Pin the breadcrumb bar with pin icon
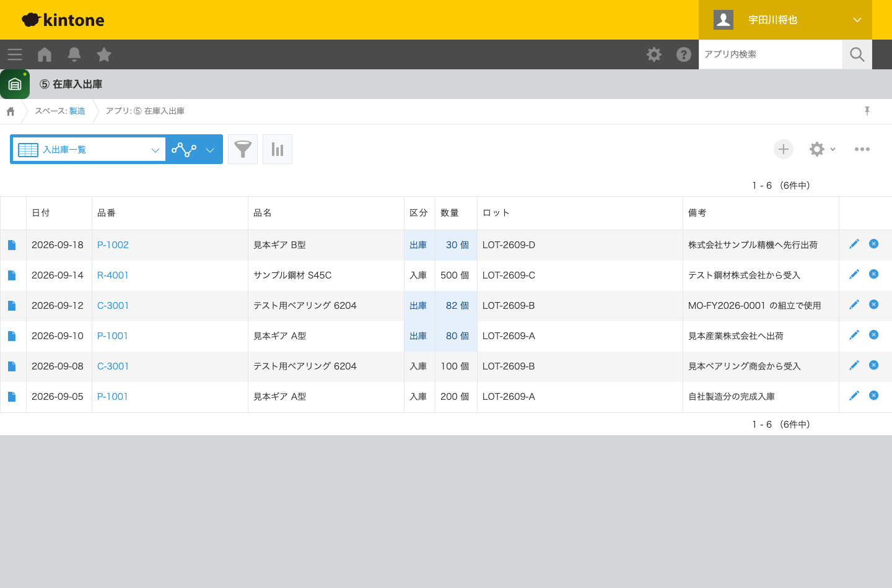Viewport: 892px width, 588px height. point(867,111)
